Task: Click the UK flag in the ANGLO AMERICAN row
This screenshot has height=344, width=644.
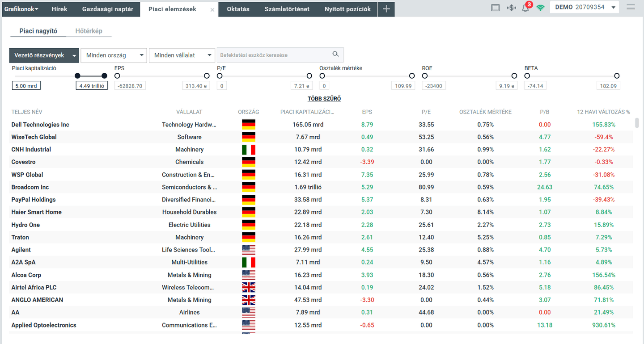Action: tap(249, 300)
